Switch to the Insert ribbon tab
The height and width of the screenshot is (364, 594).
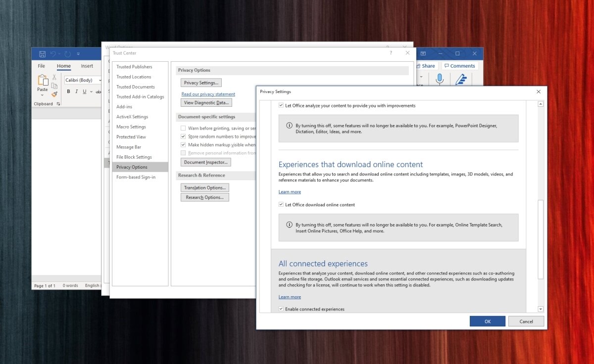point(87,65)
